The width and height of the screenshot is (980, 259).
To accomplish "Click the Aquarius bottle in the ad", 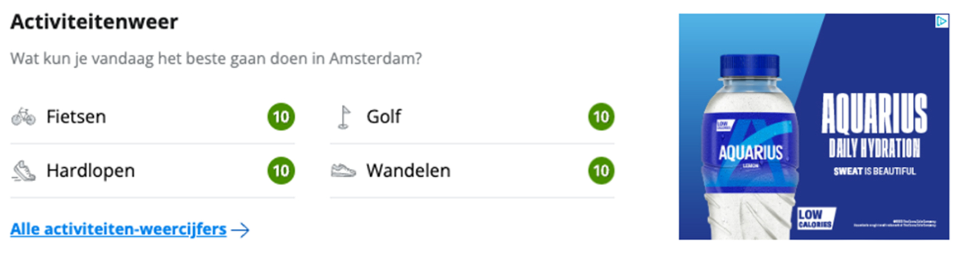I will (748, 151).
